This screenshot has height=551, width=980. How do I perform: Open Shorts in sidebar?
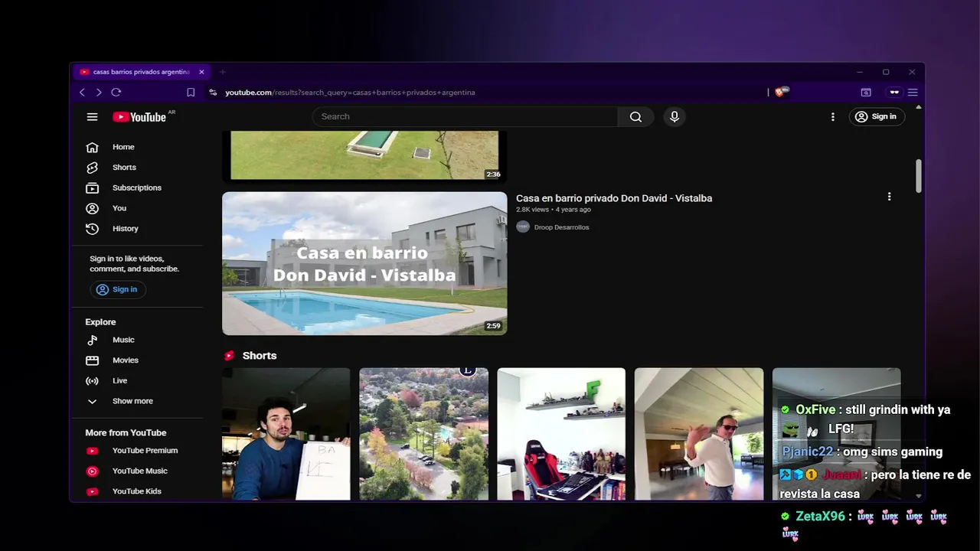124,168
